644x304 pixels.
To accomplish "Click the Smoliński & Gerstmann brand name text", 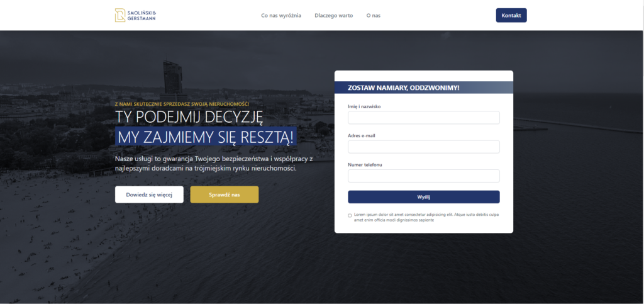I will (142, 16).
